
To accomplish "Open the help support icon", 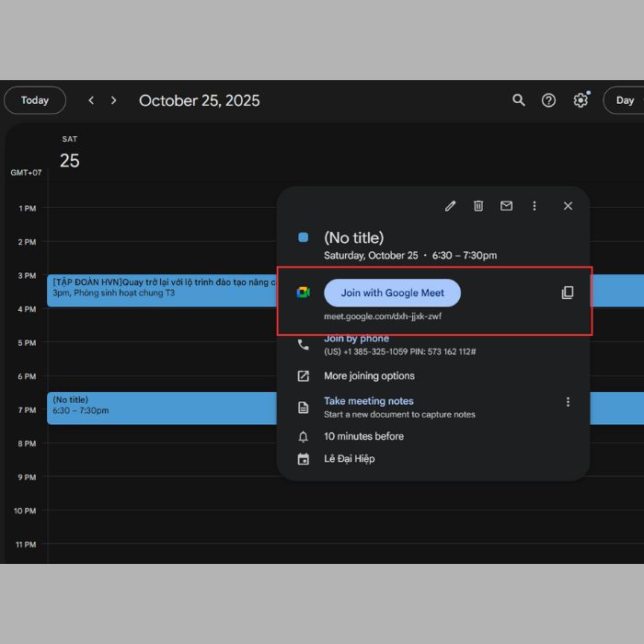I will click(x=548, y=100).
